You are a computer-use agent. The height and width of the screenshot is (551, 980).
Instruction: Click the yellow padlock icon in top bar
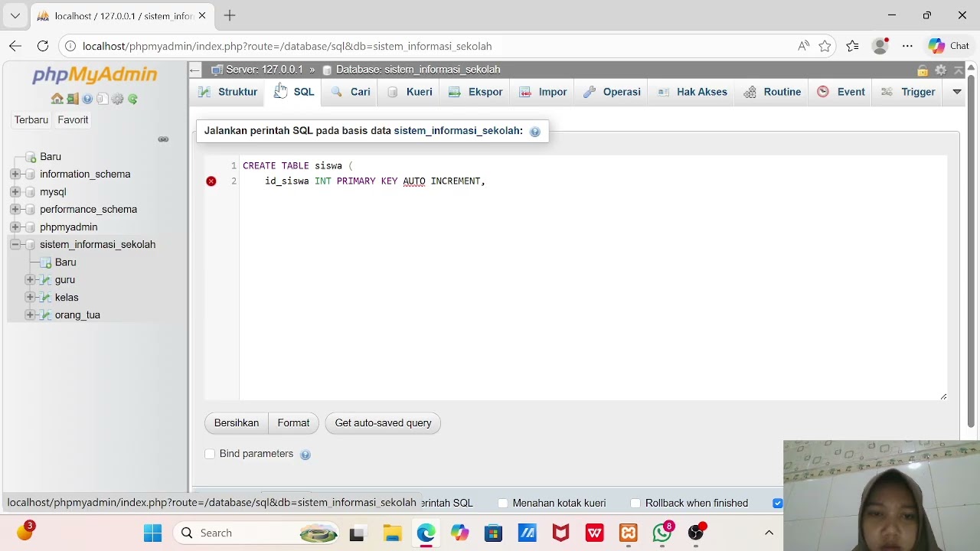(923, 70)
